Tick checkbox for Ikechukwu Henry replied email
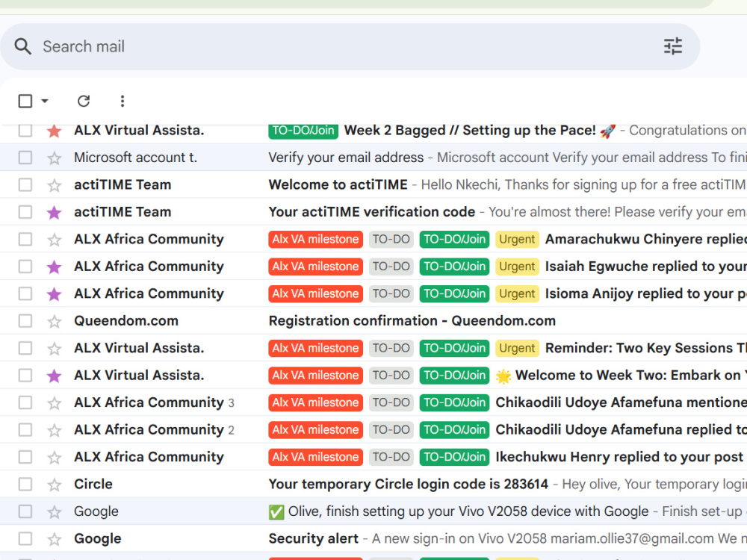 click(x=25, y=457)
